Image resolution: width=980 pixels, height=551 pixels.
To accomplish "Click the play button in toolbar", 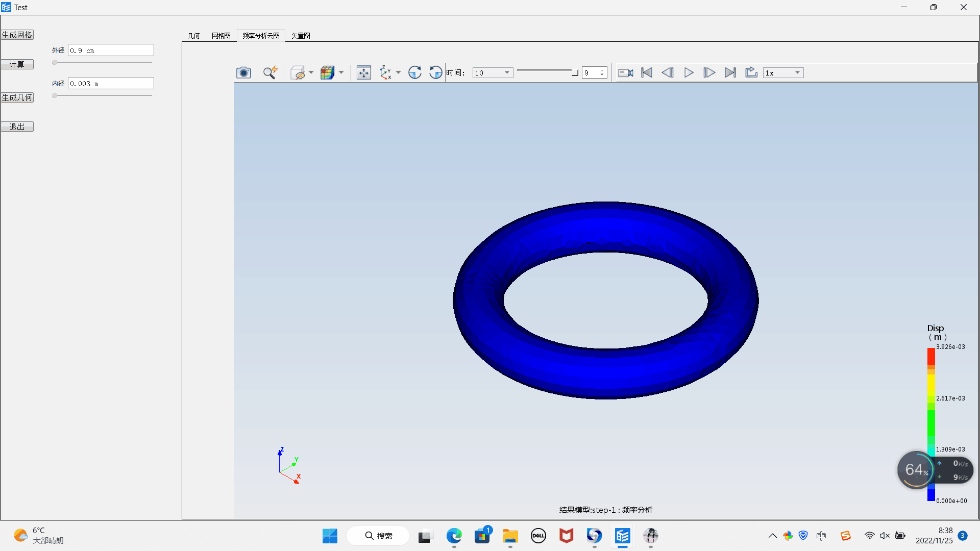I will coord(688,72).
